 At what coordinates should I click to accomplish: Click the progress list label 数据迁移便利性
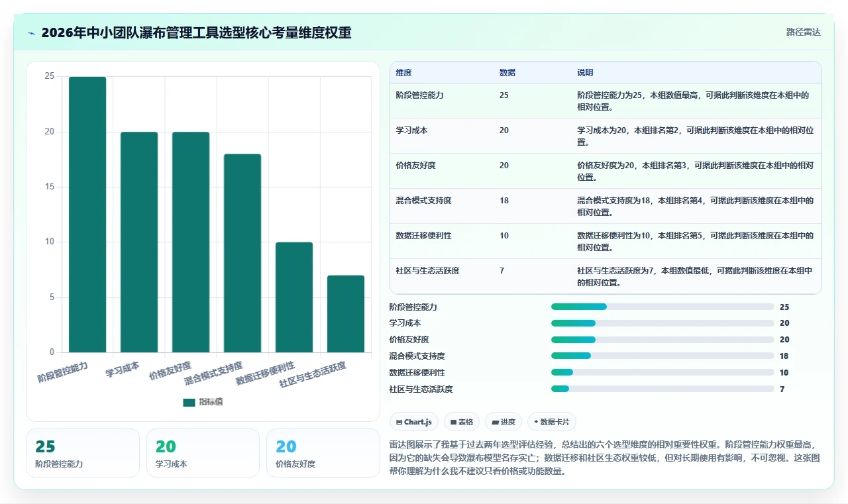[417, 373]
